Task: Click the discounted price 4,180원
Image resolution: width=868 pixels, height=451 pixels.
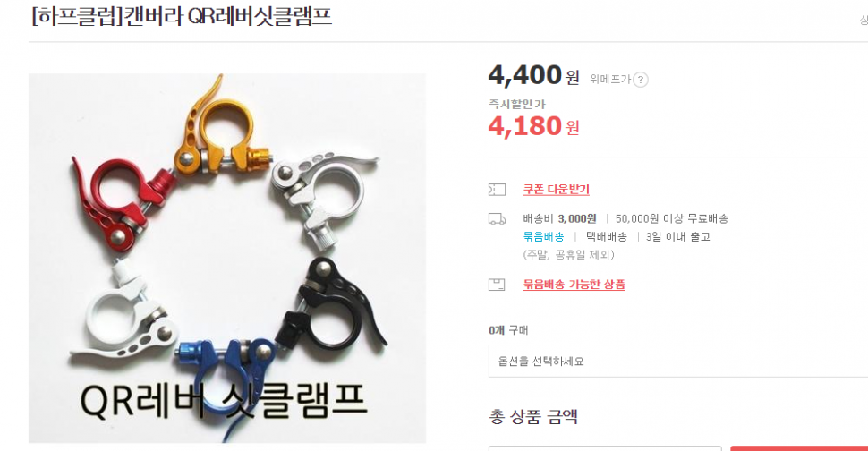Action: pyautogui.click(x=533, y=127)
